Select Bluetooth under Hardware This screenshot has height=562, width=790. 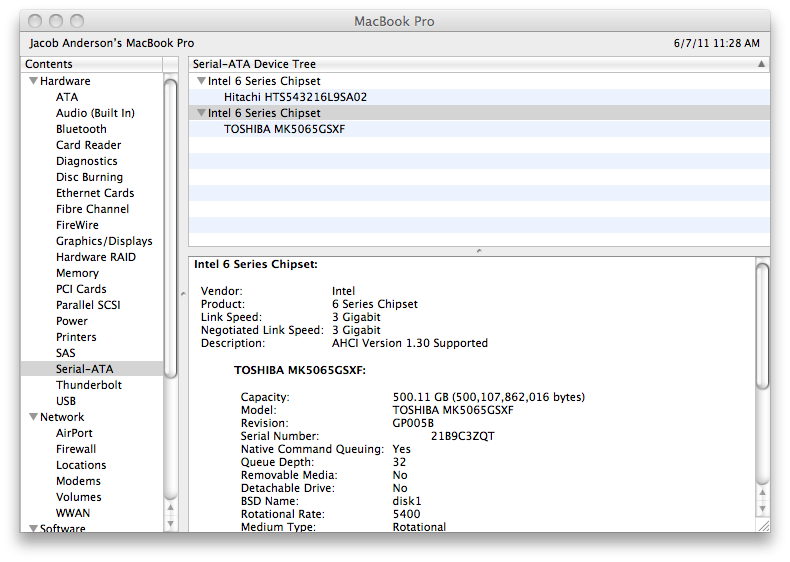point(81,129)
